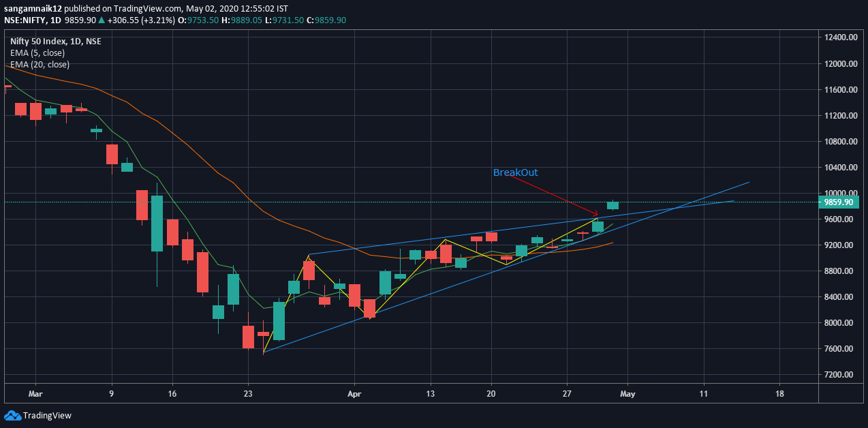Click the BreakOut text label
This screenshot has height=428, width=868.
[515, 172]
